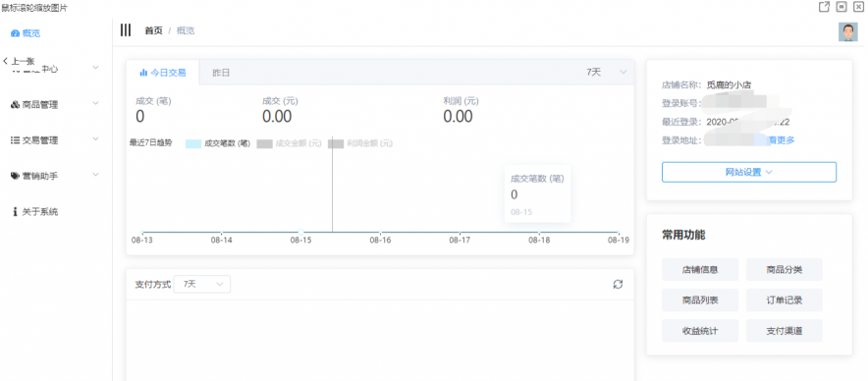868x381 pixels.
Task: Click the 关于系统 info icon
Action: (16, 211)
